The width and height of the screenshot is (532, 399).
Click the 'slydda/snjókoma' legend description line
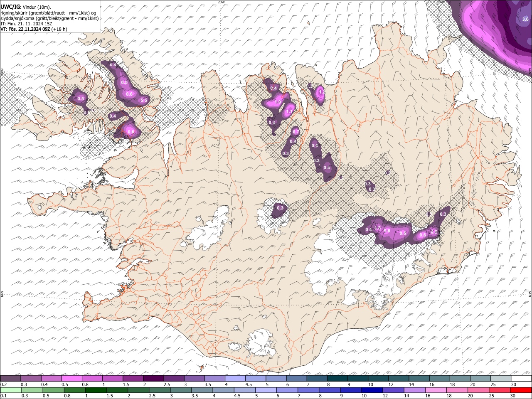point(49,18)
